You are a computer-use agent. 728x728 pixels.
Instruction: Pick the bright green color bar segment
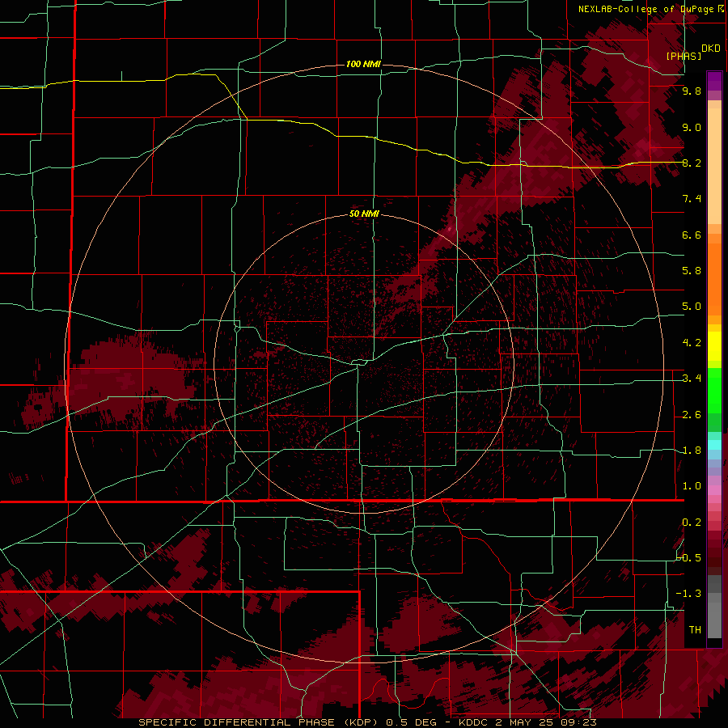pyautogui.click(x=714, y=391)
